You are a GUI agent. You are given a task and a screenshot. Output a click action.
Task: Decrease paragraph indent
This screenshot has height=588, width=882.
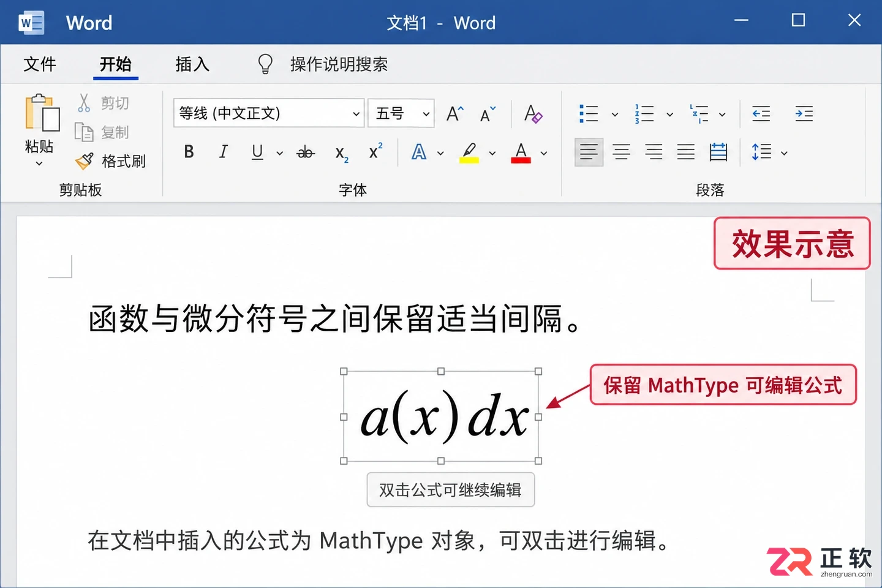(761, 114)
